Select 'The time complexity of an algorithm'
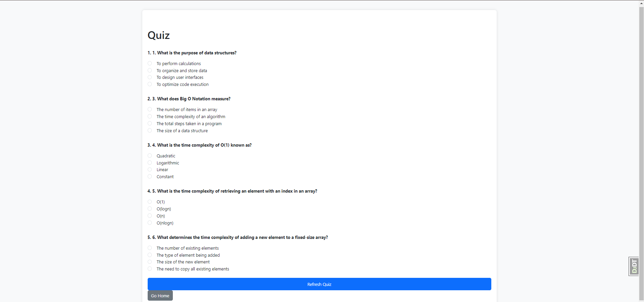 click(x=150, y=116)
